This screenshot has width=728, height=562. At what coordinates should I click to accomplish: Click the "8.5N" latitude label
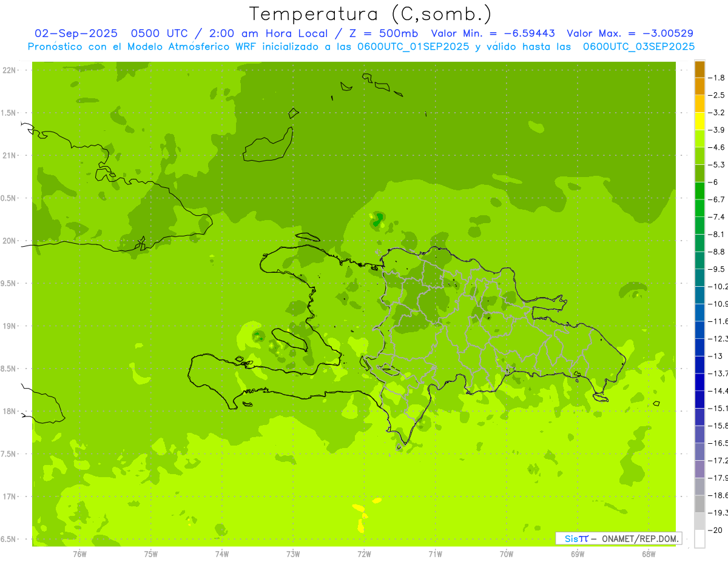[x=9, y=369]
